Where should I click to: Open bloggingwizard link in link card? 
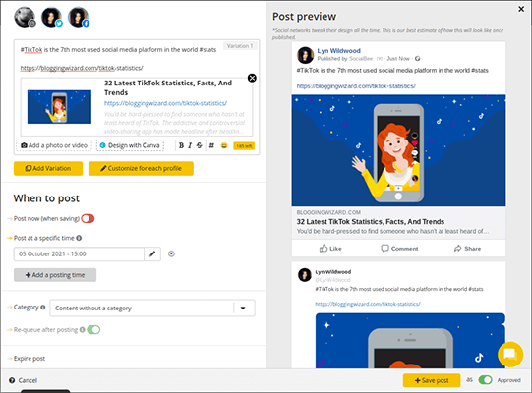165,103
